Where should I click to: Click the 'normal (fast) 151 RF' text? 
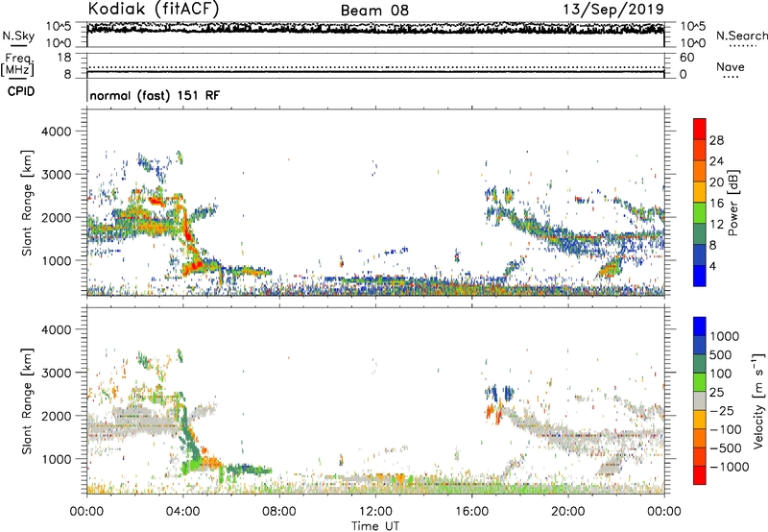(x=155, y=95)
